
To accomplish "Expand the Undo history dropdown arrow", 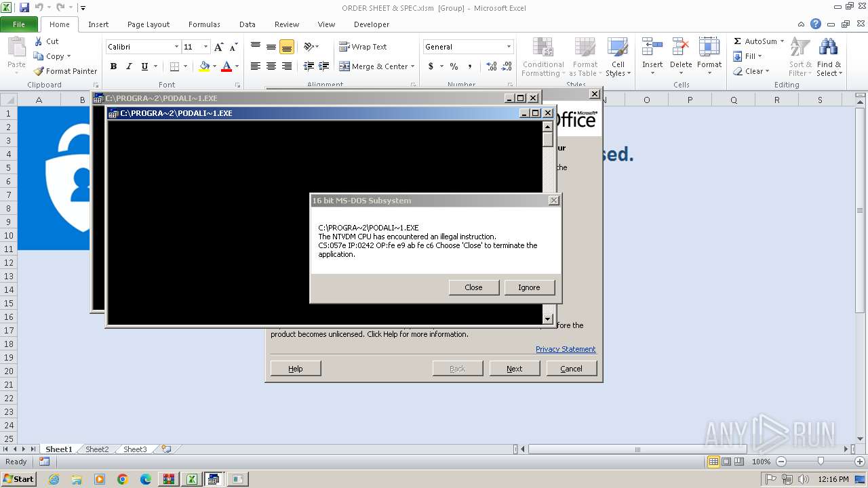I will (49, 7).
